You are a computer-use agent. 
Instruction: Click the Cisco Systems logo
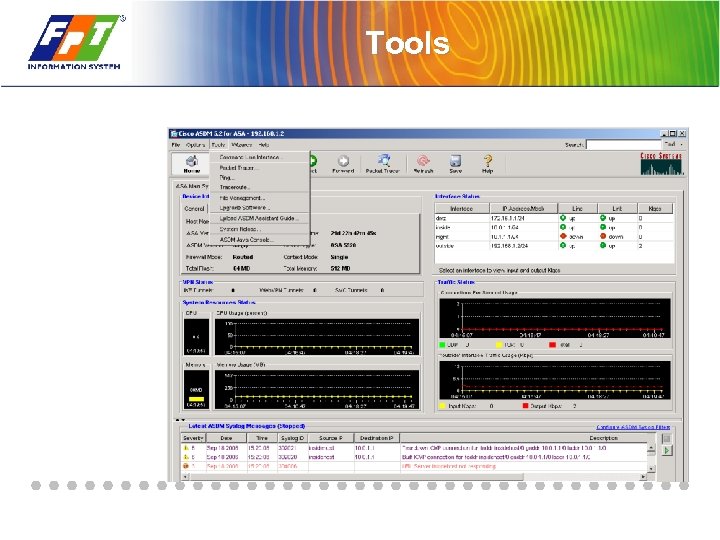pyautogui.click(x=662, y=163)
